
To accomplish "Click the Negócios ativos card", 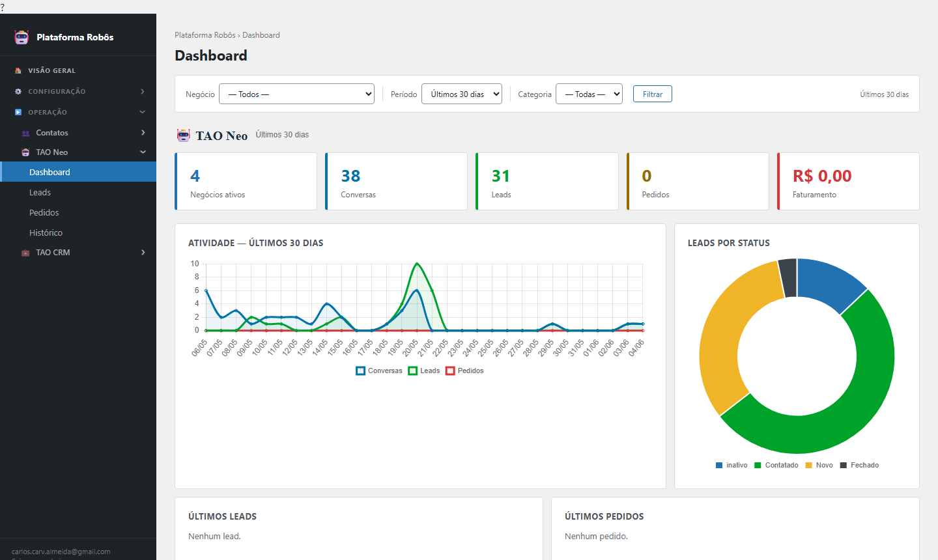I will coord(246,182).
